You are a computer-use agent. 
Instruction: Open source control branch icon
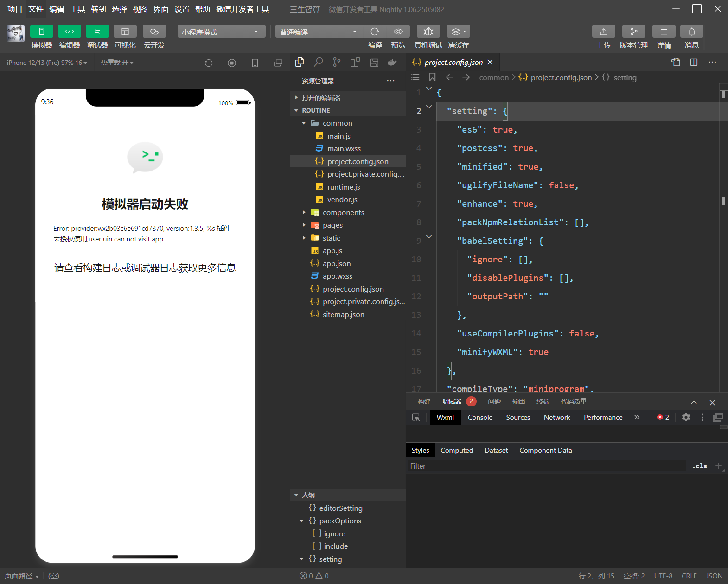click(337, 62)
